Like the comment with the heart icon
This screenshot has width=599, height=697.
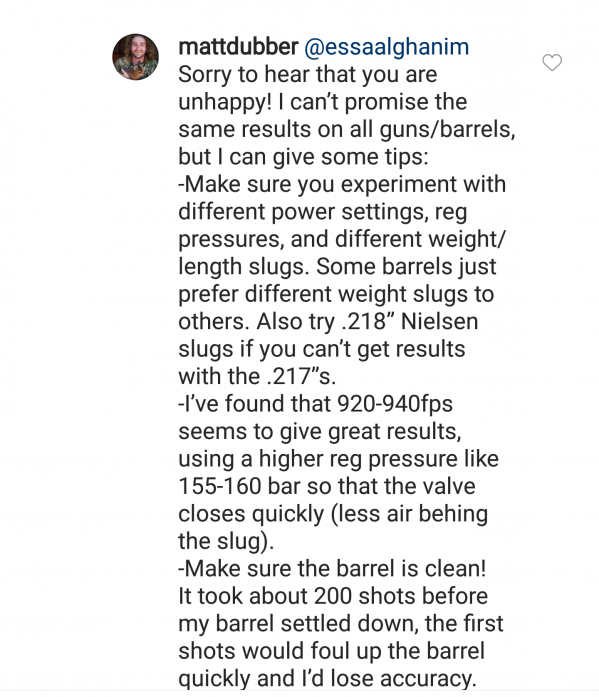point(552,63)
